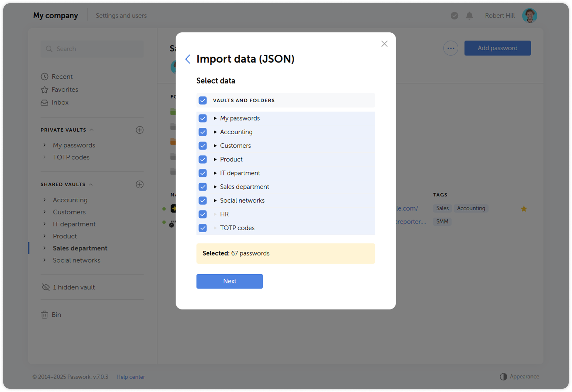Open notifications via bell icon
The image size is (572, 392).
tap(469, 16)
